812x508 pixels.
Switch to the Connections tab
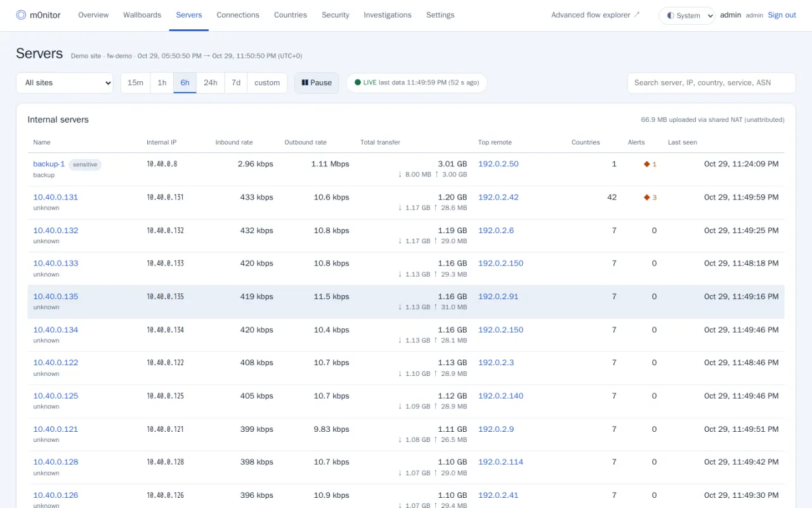[x=238, y=15]
